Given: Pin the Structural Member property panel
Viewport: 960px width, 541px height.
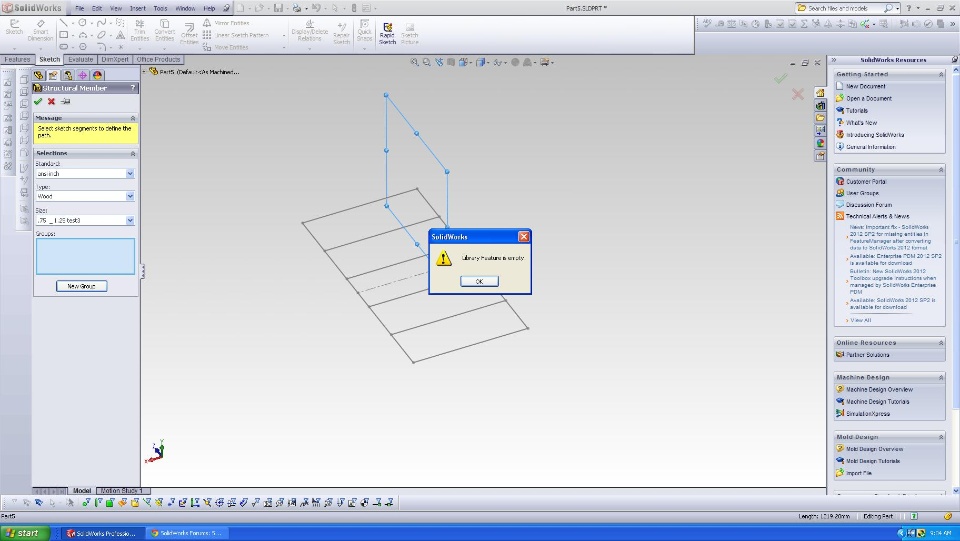Looking at the screenshot, I should (66, 102).
